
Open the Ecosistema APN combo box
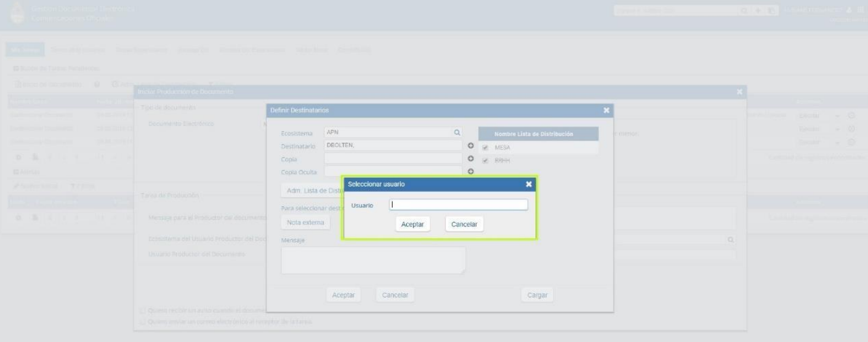tap(388, 132)
